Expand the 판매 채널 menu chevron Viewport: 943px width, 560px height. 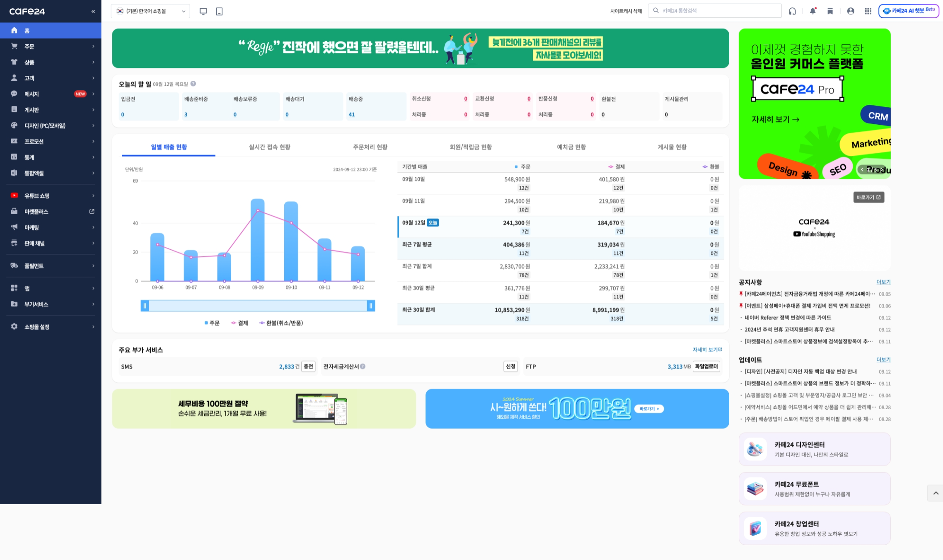[93, 243]
